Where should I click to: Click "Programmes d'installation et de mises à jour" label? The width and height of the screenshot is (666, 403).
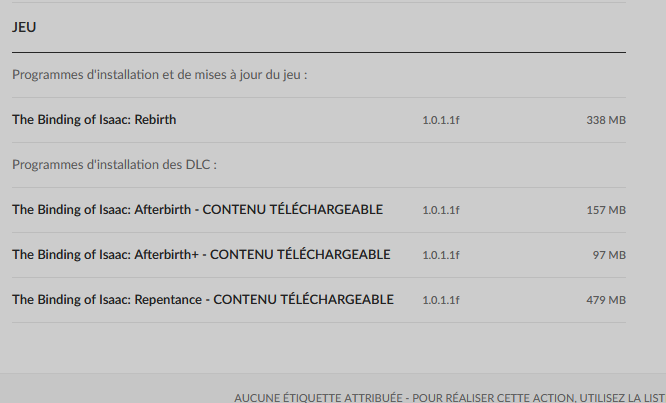(x=160, y=75)
